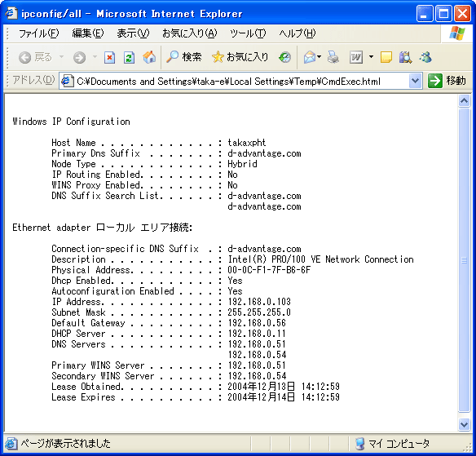Open お気に入り favorites toolbar button

click(x=240, y=57)
